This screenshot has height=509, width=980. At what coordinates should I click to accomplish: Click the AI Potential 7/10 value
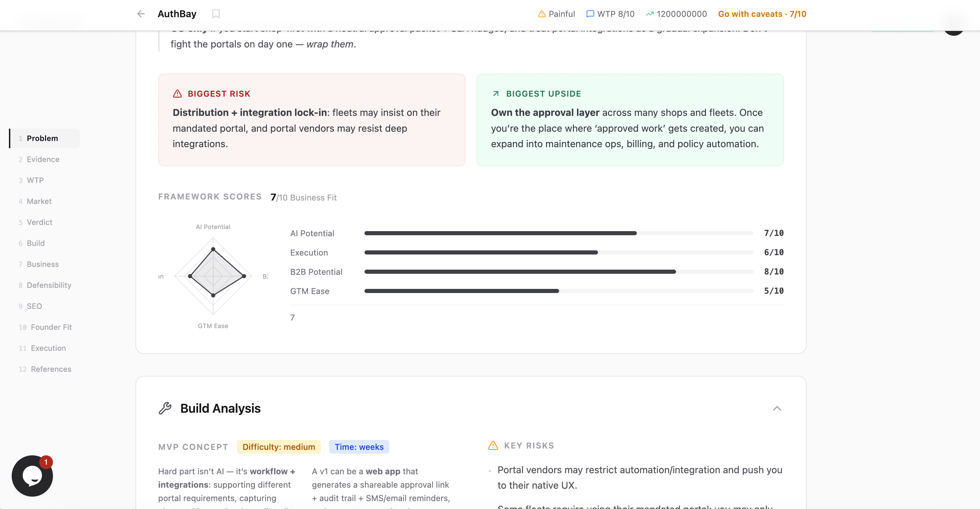click(x=774, y=233)
